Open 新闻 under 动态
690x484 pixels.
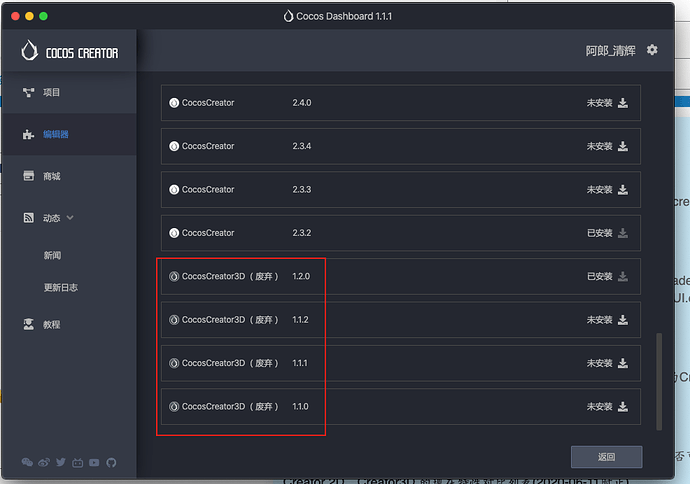[x=52, y=255]
